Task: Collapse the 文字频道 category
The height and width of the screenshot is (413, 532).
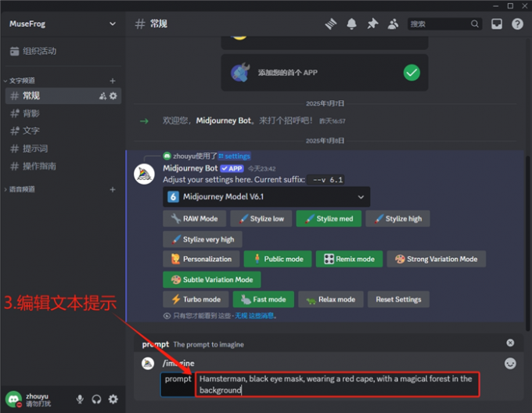Action: point(22,81)
